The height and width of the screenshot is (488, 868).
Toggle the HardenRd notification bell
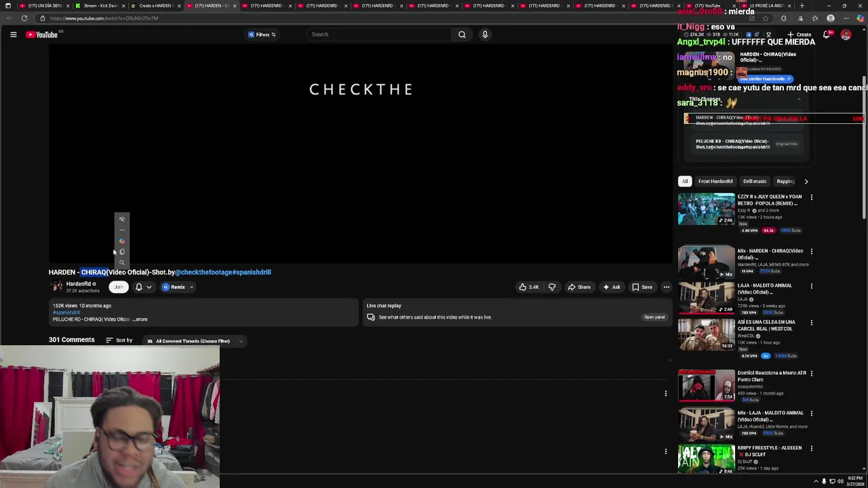click(x=139, y=287)
